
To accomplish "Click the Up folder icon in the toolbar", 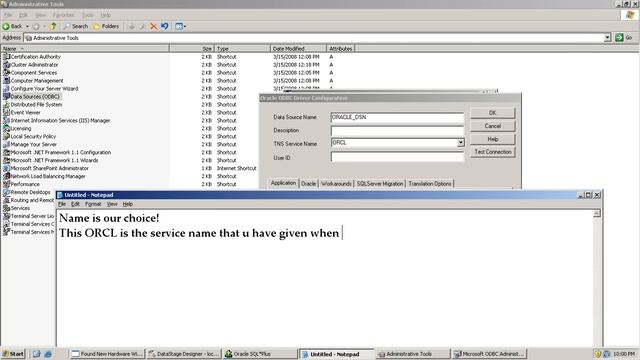I will [53, 26].
